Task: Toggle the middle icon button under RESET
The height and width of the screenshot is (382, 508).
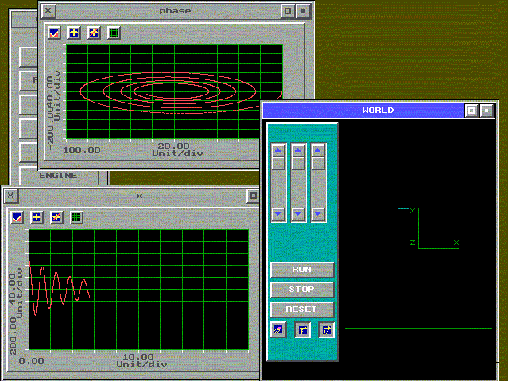Action: 303,330
